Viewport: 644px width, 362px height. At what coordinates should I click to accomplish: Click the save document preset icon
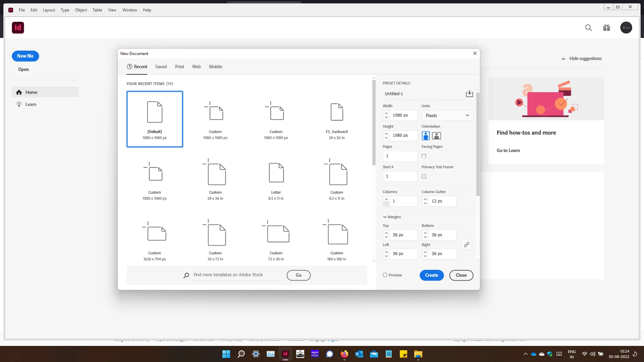coord(469,94)
